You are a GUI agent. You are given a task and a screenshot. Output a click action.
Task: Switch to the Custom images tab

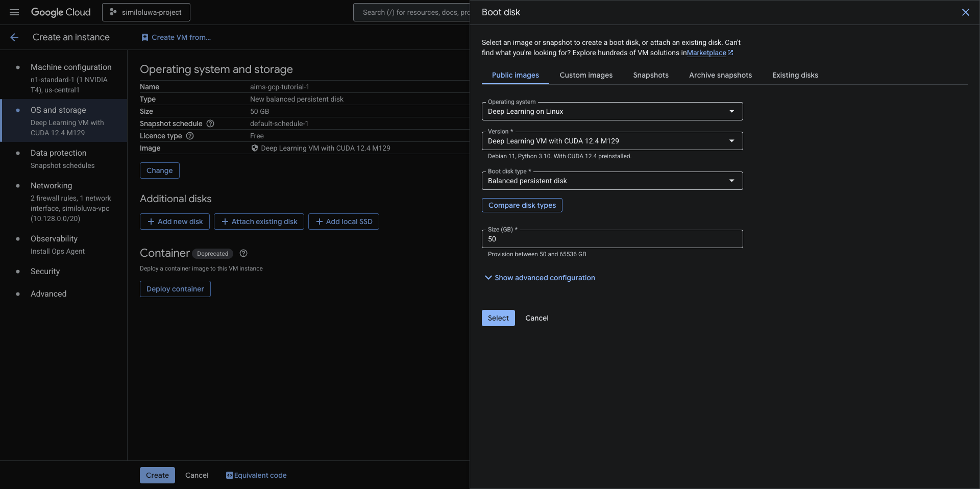(x=585, y=75)
